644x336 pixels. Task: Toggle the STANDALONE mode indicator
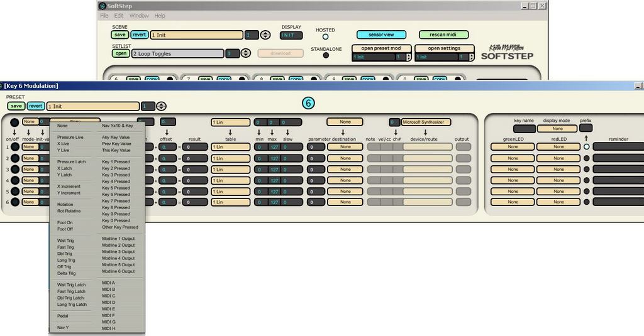tap(326, 55)
